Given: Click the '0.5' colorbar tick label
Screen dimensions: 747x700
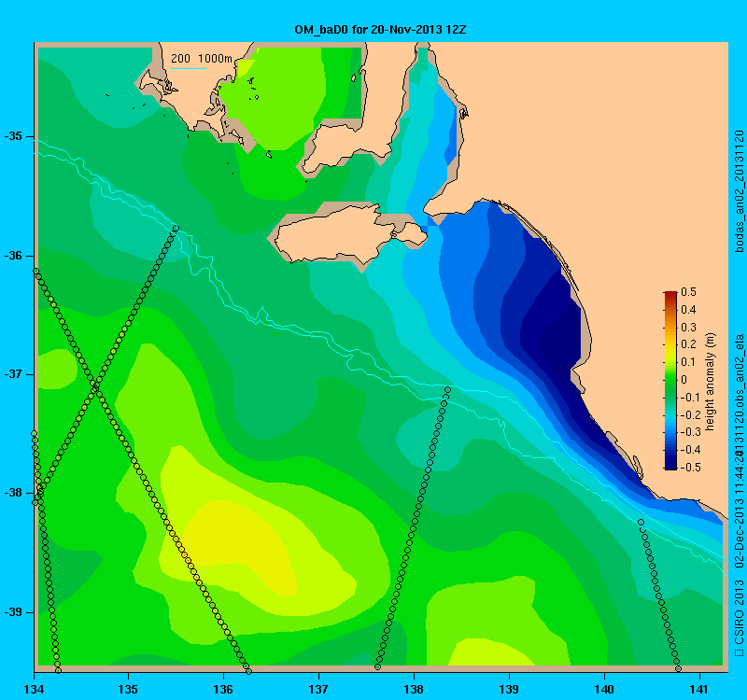Looking at the screenshot, I should coord(688,292).
